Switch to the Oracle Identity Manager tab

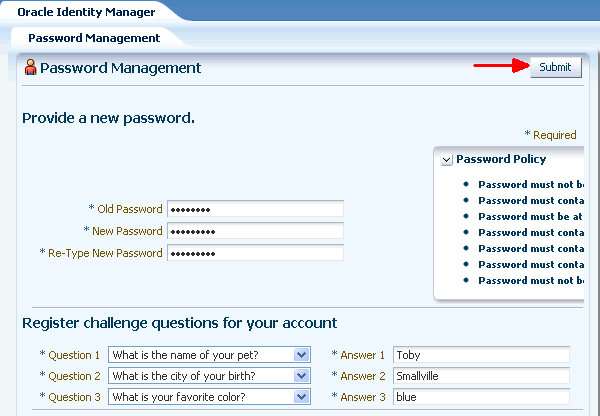point(86,12)
